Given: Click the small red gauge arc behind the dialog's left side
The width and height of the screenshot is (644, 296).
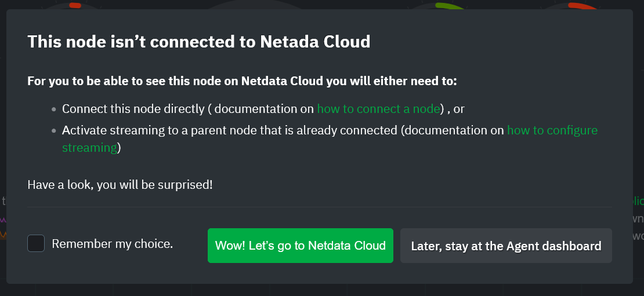Looking at the screenshot, I should 75,6.
